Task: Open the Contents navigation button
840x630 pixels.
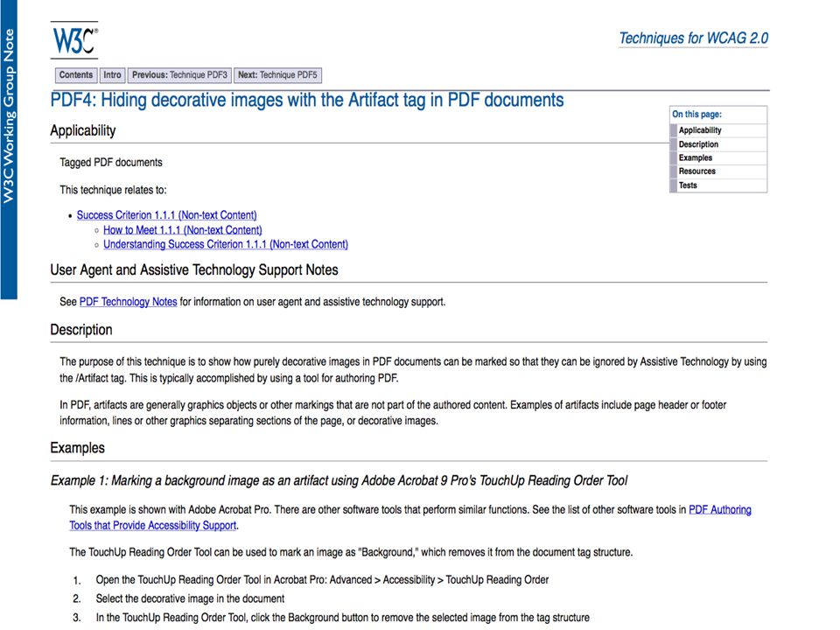Action: pyautogui.click(x=75, y=75)
